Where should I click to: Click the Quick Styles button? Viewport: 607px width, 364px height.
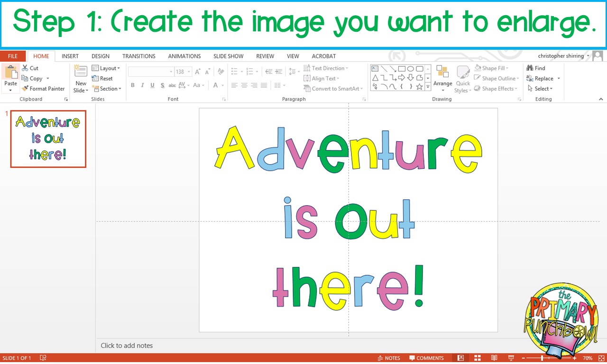[x=463, y=79]
